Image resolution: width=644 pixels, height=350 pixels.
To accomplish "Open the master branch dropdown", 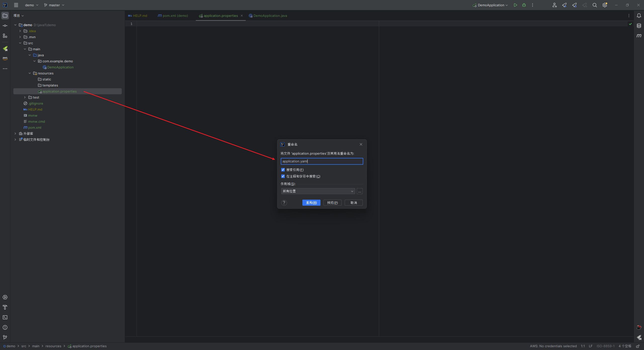I will point(54,5).
